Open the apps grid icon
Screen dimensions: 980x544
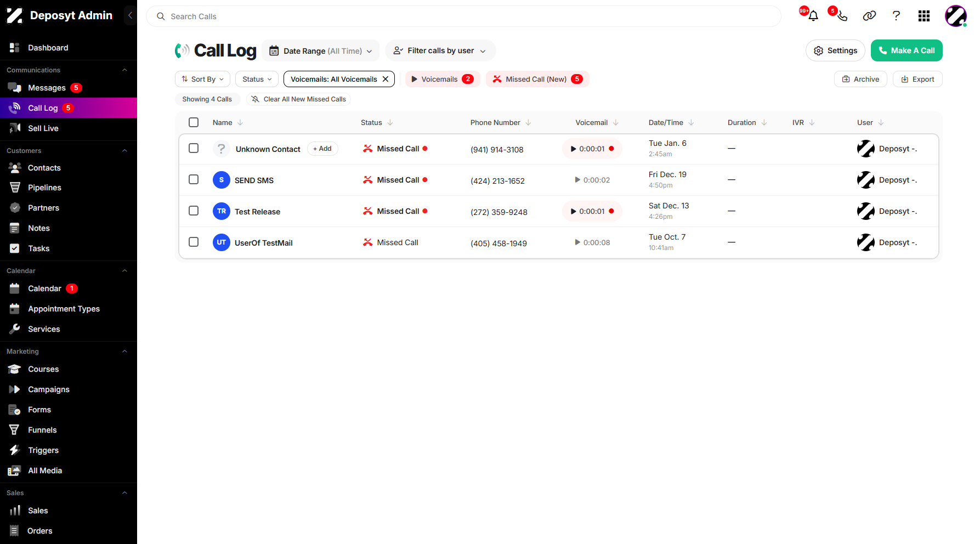click(x=924, y=16)
